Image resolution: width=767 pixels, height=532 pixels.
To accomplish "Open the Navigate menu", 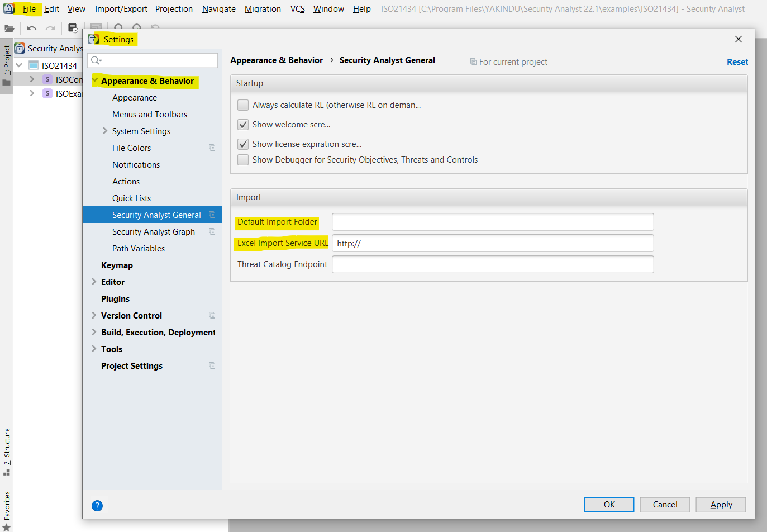I will point(218,8).
